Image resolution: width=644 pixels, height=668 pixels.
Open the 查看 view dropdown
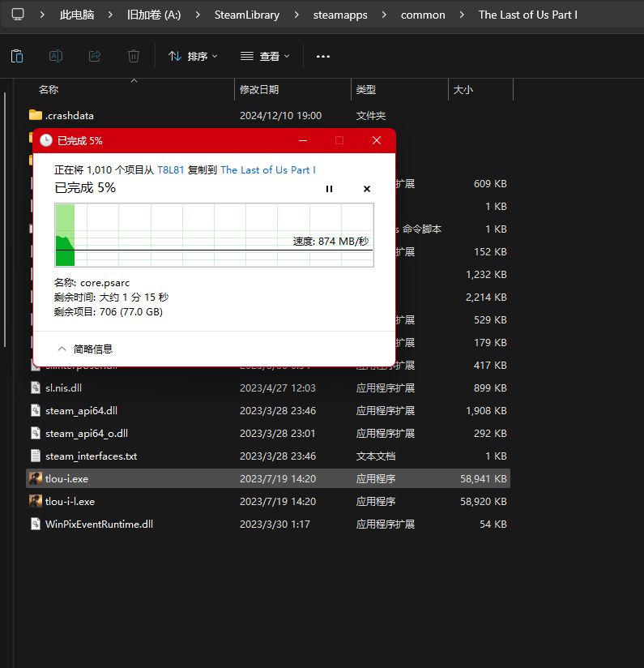[265, 56]
